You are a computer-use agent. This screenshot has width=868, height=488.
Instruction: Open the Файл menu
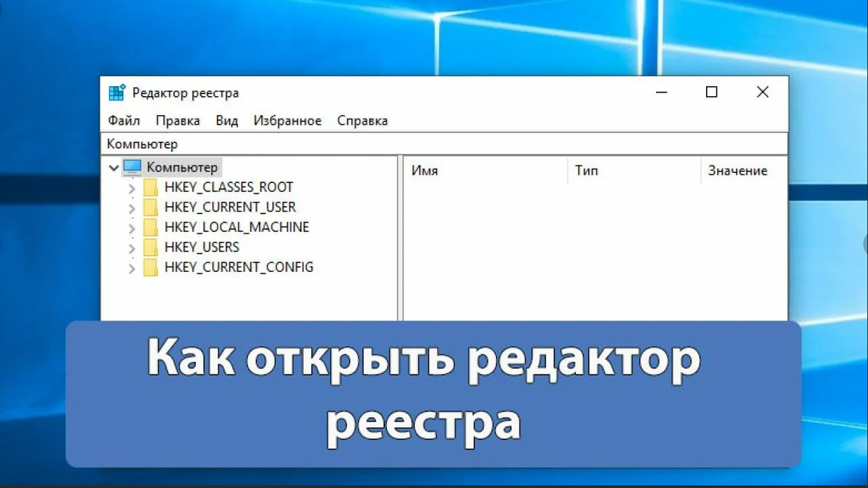tap(124, 121)
